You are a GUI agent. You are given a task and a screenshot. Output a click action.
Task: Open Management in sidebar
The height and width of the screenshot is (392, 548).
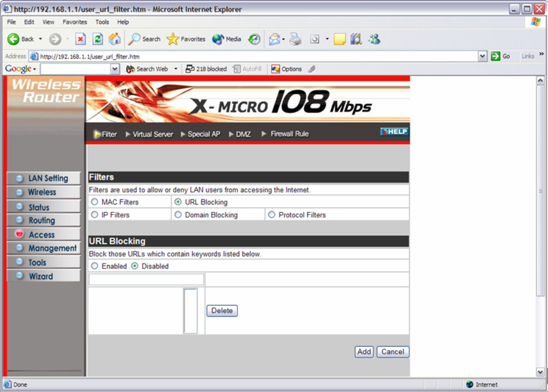pos(44,248)
